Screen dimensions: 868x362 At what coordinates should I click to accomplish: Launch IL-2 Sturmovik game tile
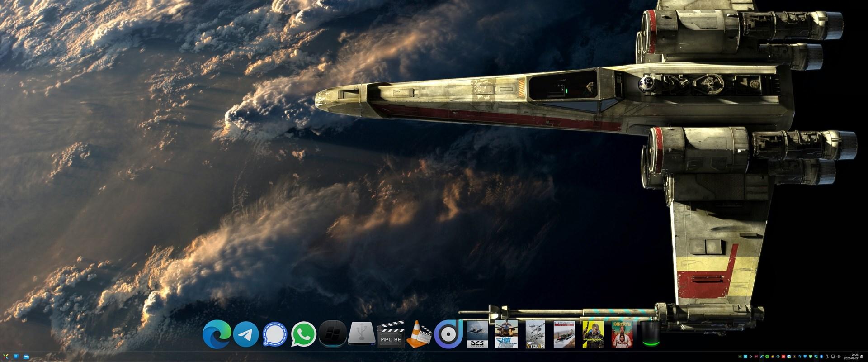(x=564, y=335)
